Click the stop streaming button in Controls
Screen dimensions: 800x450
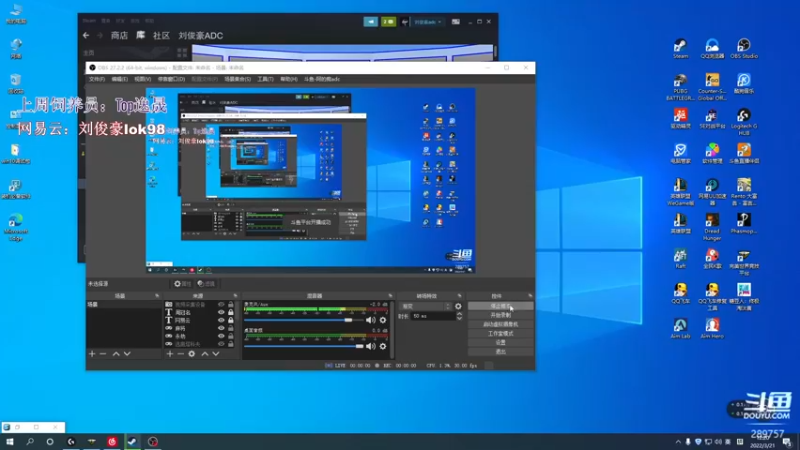[501, 306]
